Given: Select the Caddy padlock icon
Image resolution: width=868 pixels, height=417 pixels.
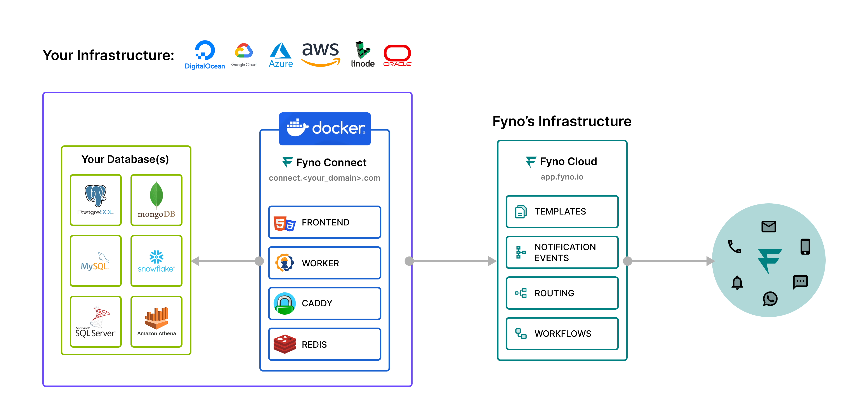Looking at the screenshot, I should click(x=285, y=303).
